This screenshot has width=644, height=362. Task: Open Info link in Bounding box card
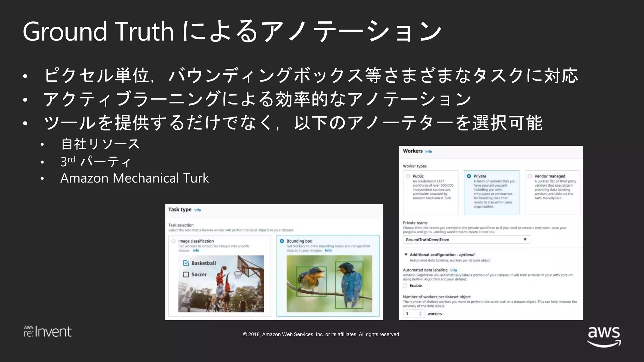328,250
